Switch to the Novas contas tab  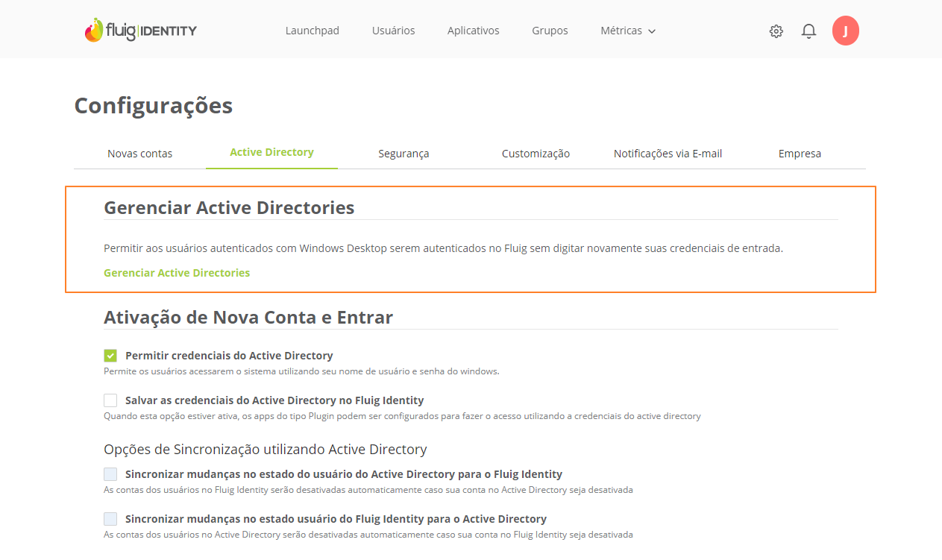[140, 154]
